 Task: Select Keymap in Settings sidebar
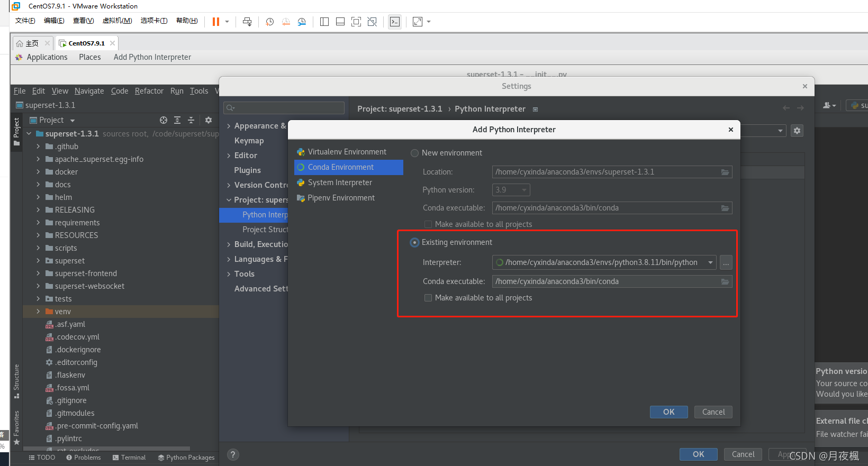coord(249,141)
